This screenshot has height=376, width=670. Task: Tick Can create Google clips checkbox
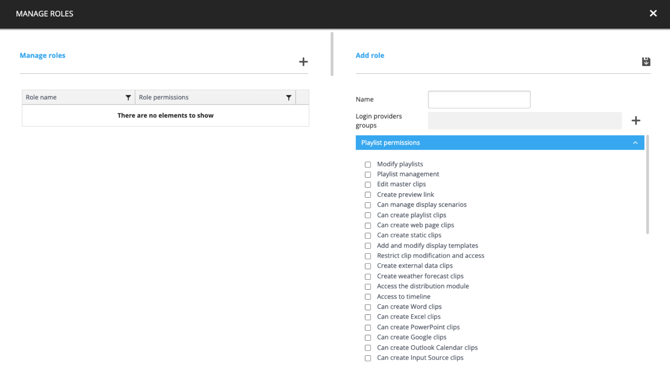click(367, 338)
